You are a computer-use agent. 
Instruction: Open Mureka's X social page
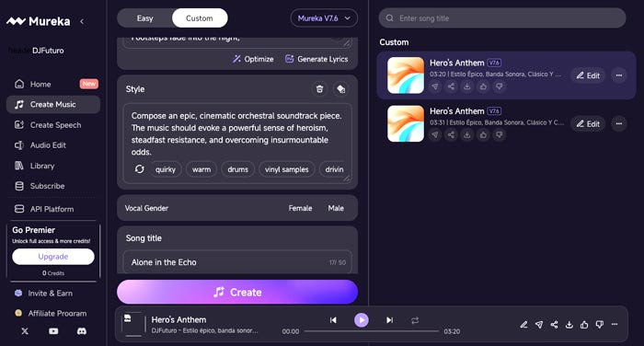pyautogui.click(x=25, y=330)
